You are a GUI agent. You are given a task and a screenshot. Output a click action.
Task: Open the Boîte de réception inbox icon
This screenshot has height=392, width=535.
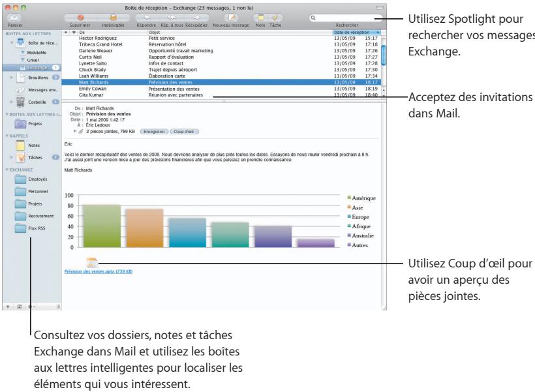coord(21,43)
